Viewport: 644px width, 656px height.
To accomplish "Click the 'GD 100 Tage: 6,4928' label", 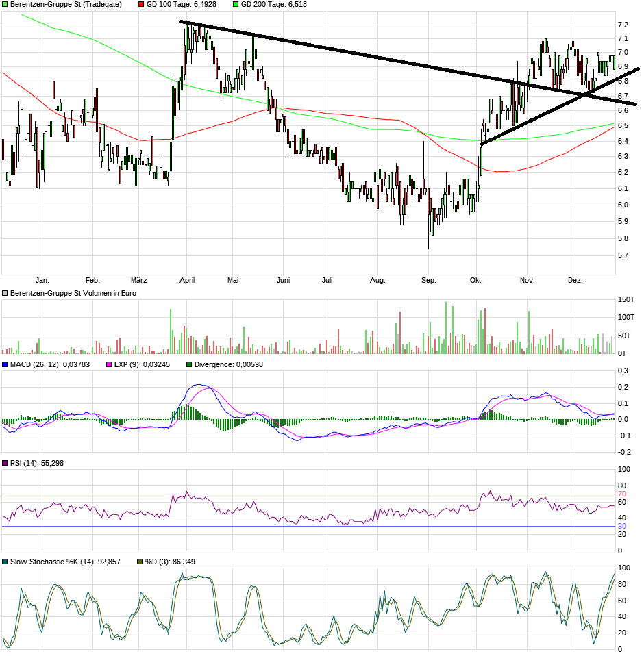I will coord(182,4).
